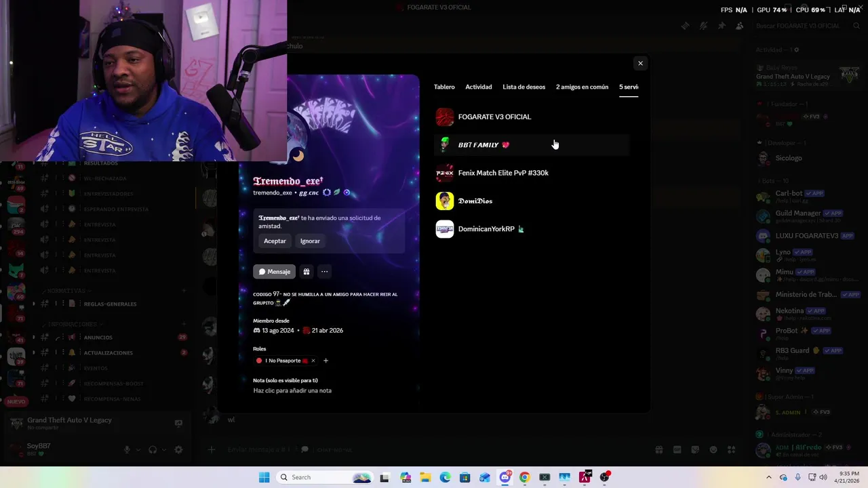The height and width of the screenshot is (488, 868).
Task: Select Carl-bot in the member list
Action: (x=809, y=196)
